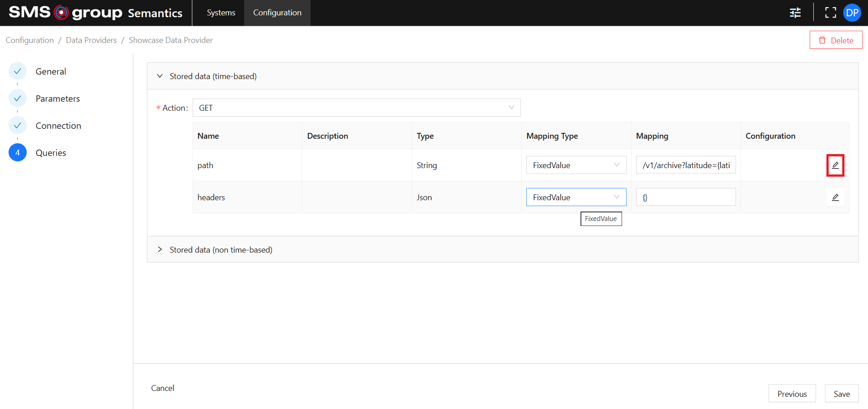Click the headers Mapping input field
868x409 pixels.
686,197
